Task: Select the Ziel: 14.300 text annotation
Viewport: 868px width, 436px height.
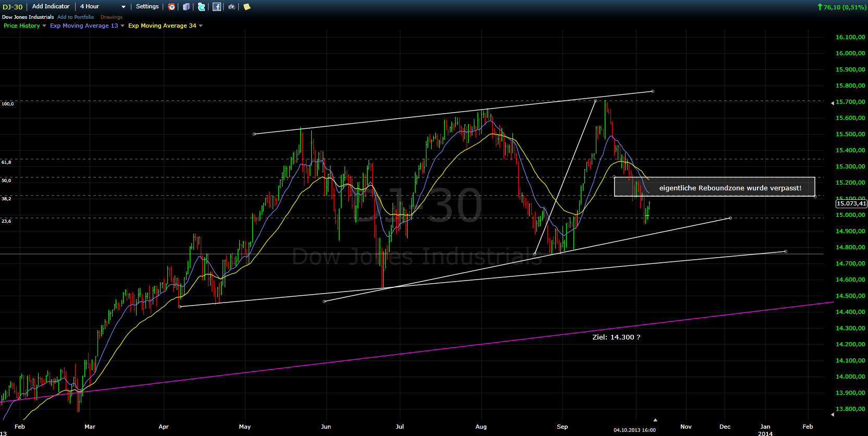Action: [x=616, y=337]
